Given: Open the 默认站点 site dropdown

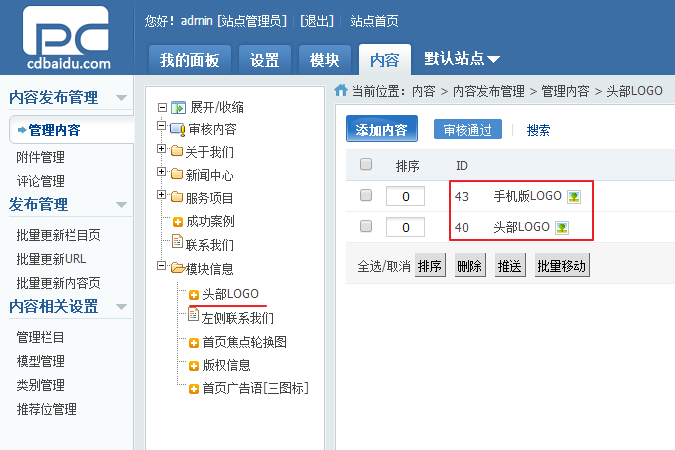Looking at the screenshot, I should tap(461, 59).
